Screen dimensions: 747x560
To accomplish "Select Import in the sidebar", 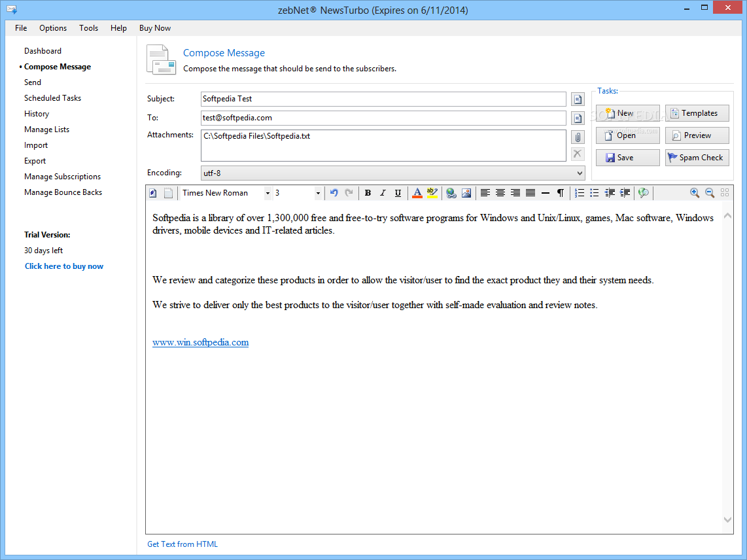I will (x=36, y=145).
